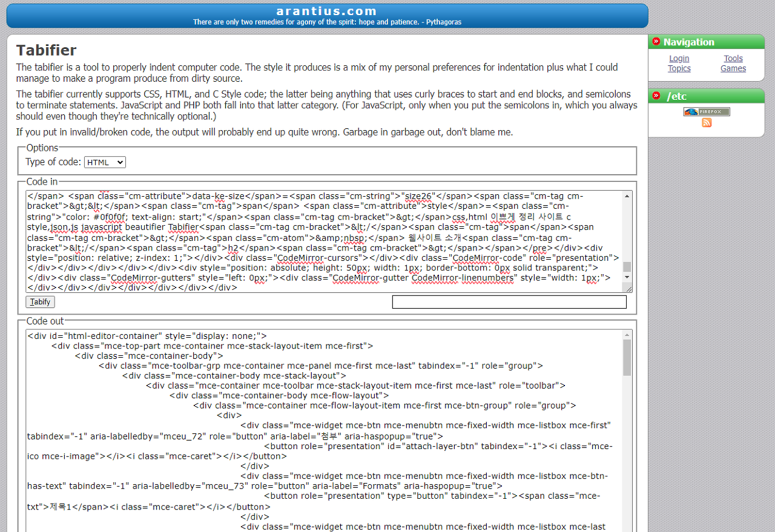Click the mce-top-part output line
Screen dimensions: 775x532
point(212,346)
